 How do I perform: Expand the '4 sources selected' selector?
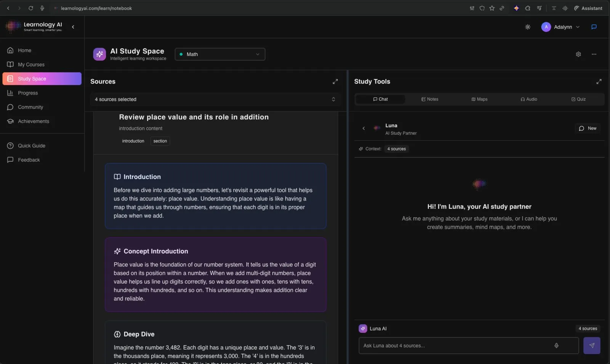tap(215, 99)
